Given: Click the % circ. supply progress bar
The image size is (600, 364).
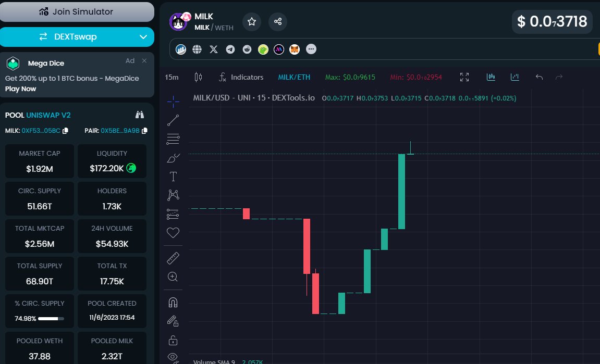Looking at the screenshot, I should tap(51, 319).
